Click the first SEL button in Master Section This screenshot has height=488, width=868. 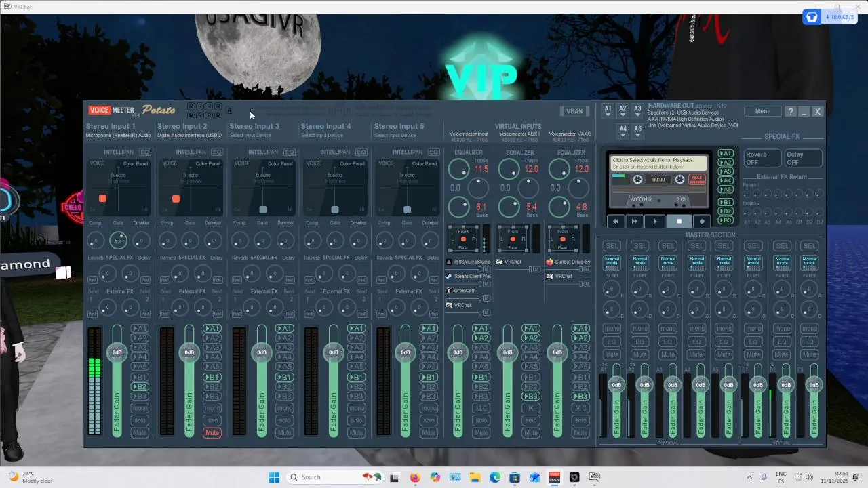(x=612, y=245)
